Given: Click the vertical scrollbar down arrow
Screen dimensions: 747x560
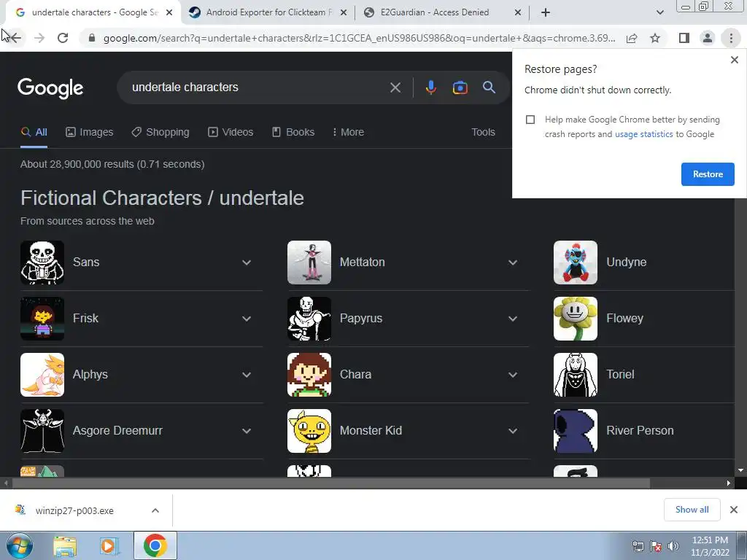Looking at the screenshot, I should coord(740,470).
